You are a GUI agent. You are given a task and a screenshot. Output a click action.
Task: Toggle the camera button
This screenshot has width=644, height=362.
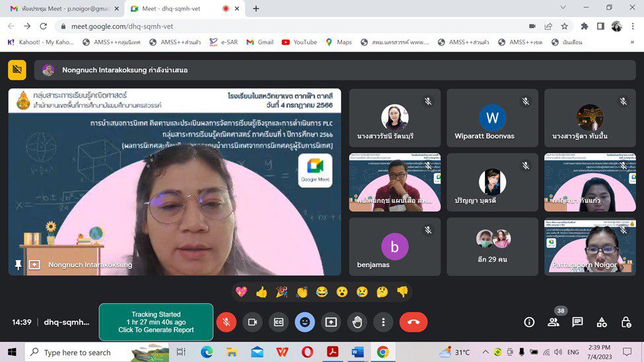(252, 322)
